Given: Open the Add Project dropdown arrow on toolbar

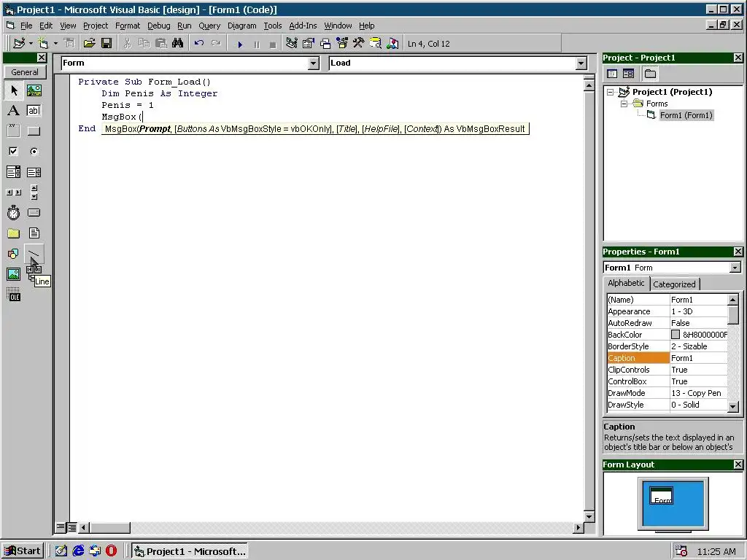Looking at the screenshot, I should point(31,43).
